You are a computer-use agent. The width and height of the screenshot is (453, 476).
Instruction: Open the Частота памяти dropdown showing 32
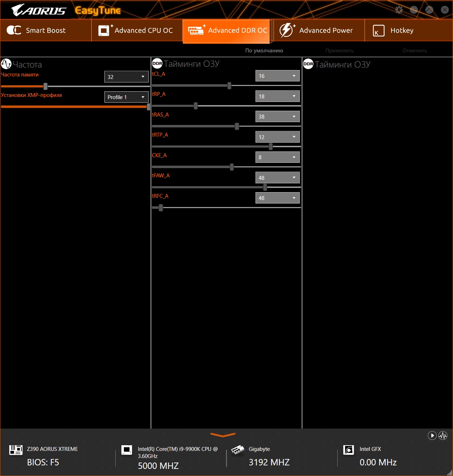click(126, 77)
